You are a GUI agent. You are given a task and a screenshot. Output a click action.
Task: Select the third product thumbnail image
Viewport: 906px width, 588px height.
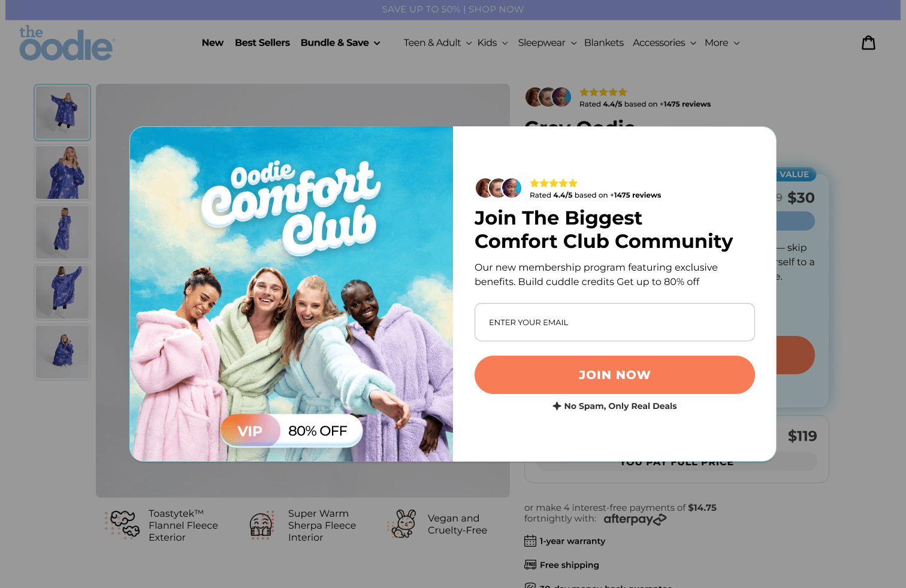[x=62, y=232]
